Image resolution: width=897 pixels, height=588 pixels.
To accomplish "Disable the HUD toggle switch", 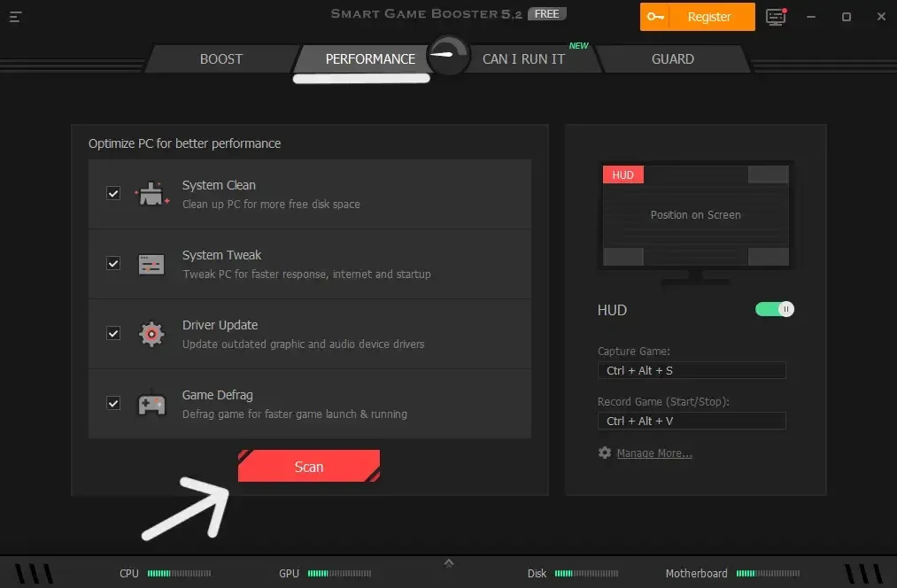I will coord(775,309).
